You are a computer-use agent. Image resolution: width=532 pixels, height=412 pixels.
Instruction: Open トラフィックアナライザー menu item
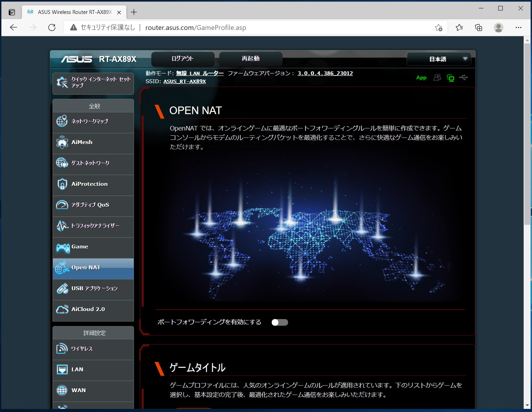coord(93,227)
